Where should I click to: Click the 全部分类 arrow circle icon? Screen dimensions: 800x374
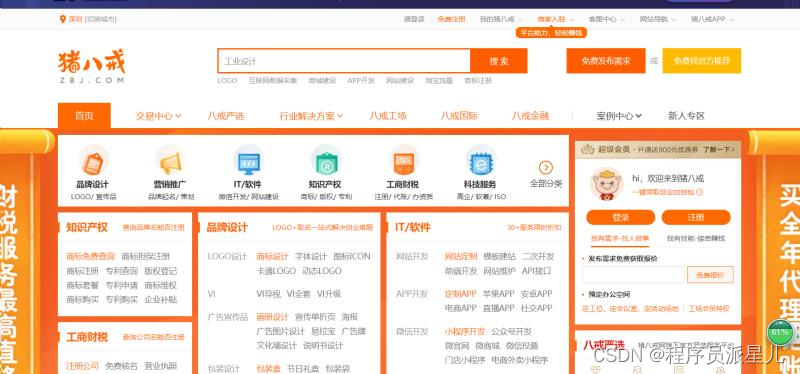[x=546, y=167]
